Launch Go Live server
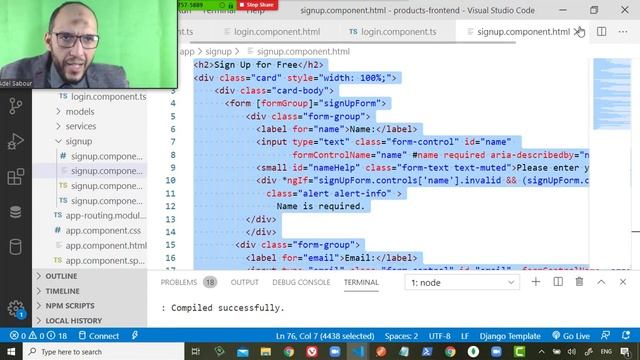Screen dimensions: 640x360 point(571,336)
